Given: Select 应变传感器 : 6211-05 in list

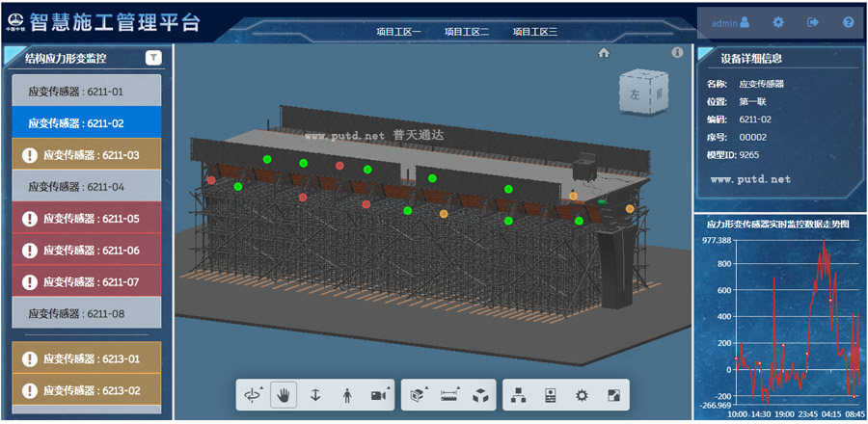Looking at the screenshot, I should [x=87, y=219].
